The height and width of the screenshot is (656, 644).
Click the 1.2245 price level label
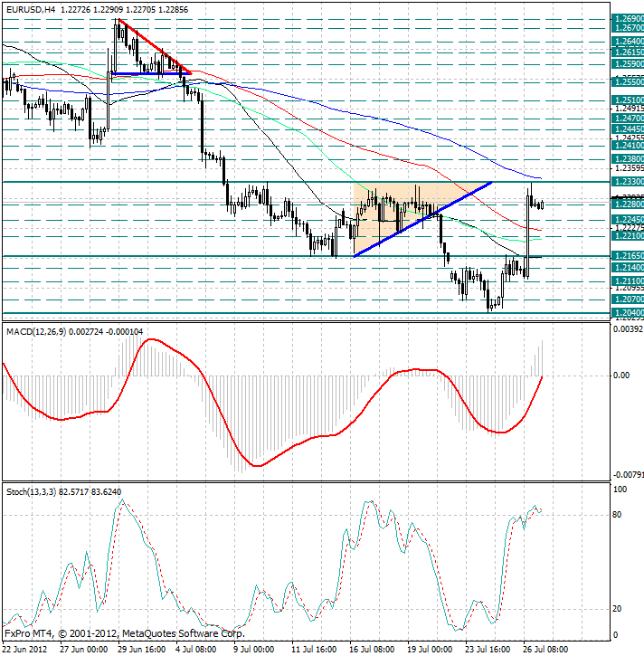[628, 220]
